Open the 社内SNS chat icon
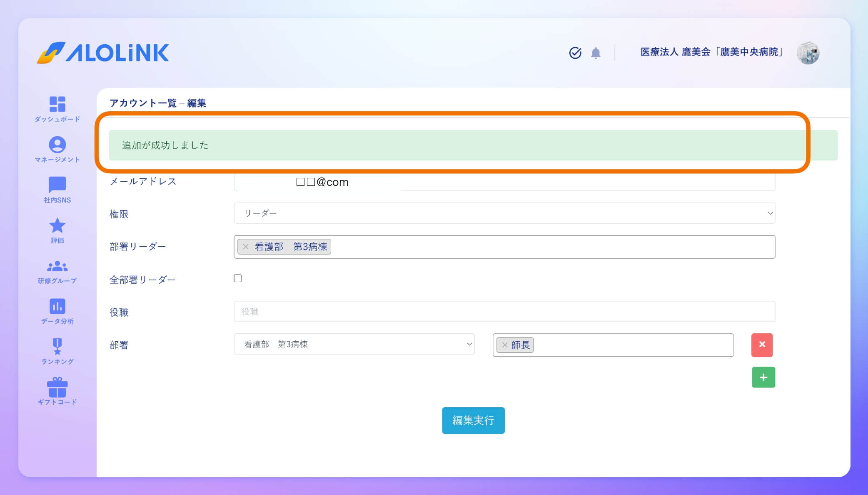 click(x=57, y=185)
